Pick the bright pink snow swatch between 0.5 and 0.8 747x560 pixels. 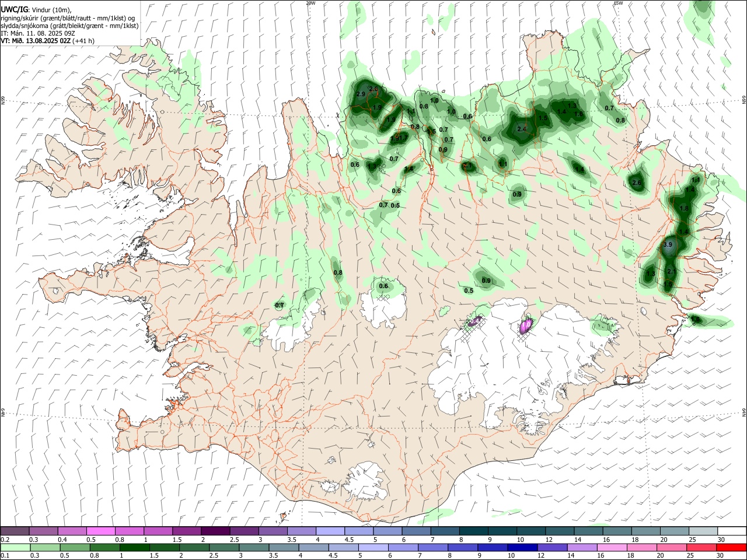pos(101,531)
